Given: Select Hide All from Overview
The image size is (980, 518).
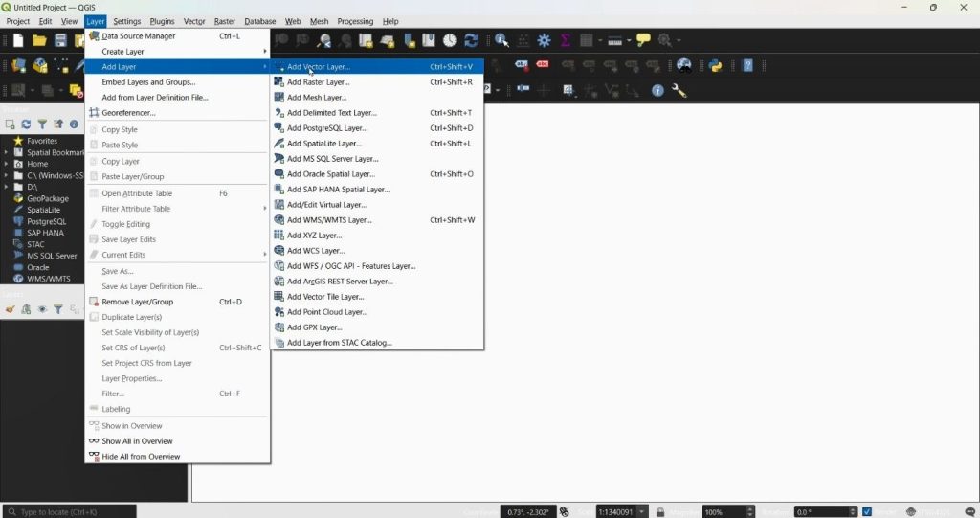Looking at the screenshot, I should (x=177, y=457).
